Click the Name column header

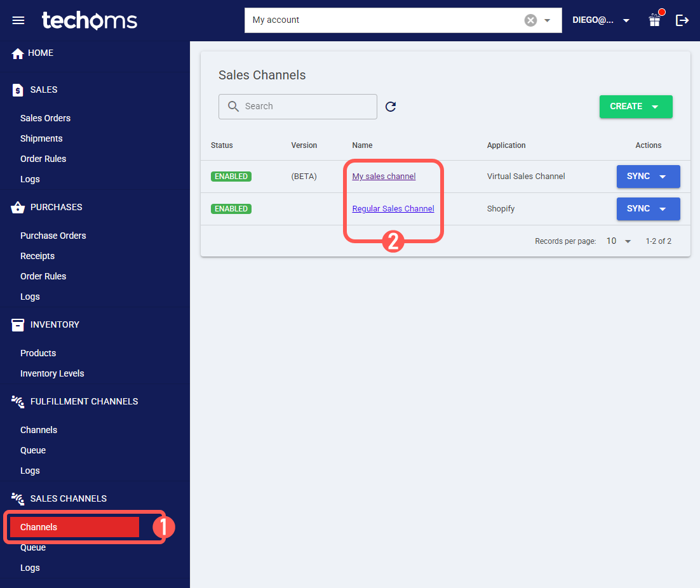362,145
